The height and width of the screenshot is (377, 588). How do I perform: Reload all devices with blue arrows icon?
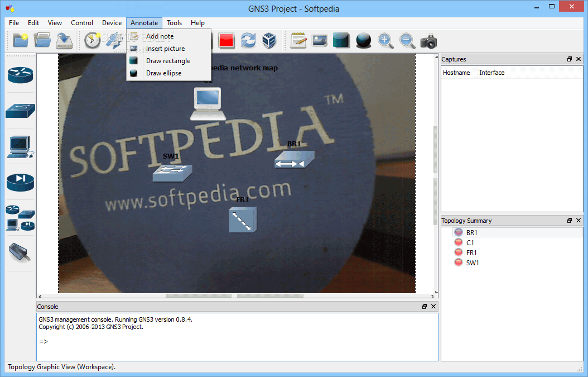click(x=248, y=40)
